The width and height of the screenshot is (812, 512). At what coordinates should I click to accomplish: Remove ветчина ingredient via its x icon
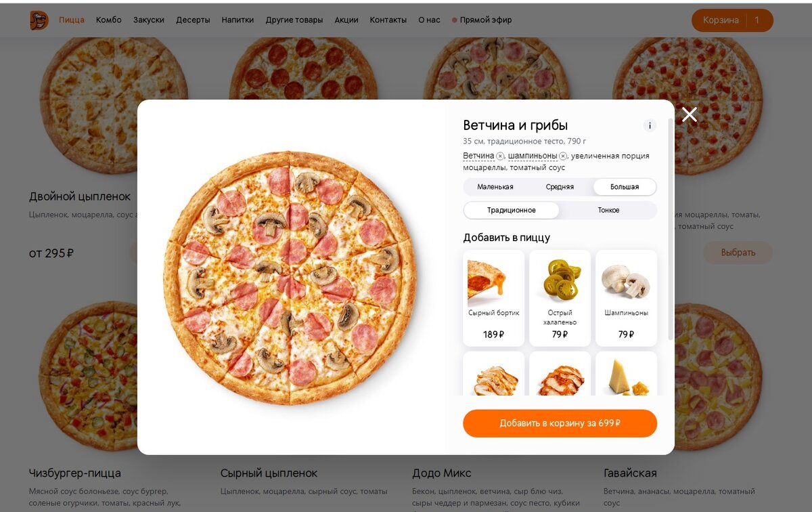(500, 156)
